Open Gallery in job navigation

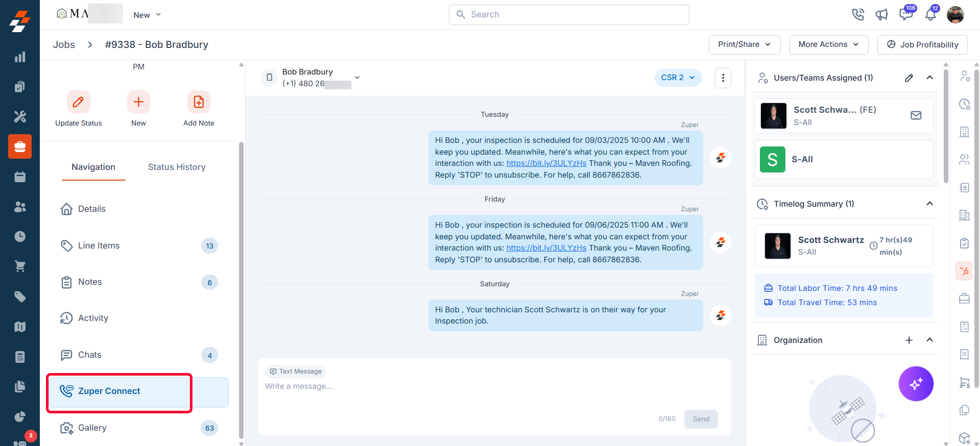[139, 428]
